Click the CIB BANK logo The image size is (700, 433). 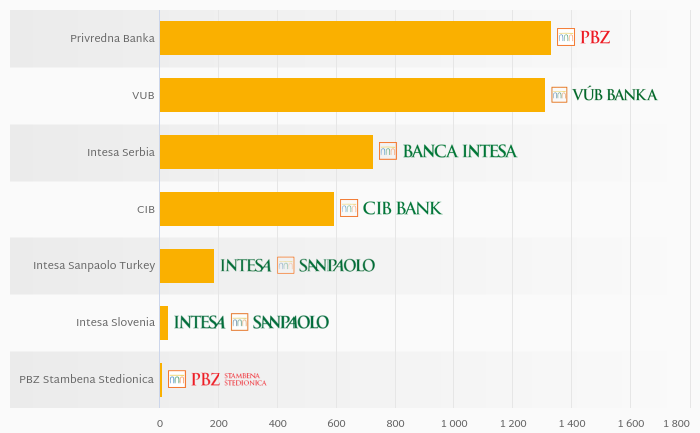(391, 208)
